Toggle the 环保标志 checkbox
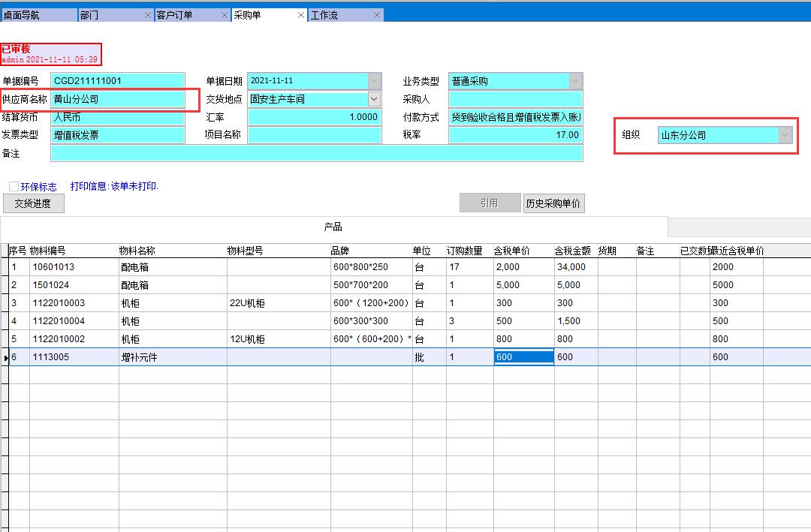Viewport: 811px width, 532px height. pos(14,186)
